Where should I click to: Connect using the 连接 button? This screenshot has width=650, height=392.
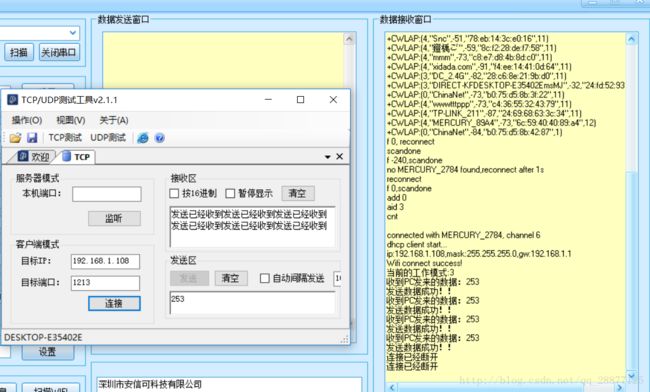coord(114,303)
